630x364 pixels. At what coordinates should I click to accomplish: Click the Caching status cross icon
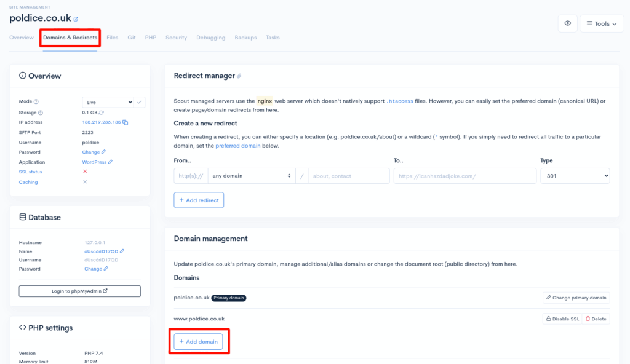point(85,182)
